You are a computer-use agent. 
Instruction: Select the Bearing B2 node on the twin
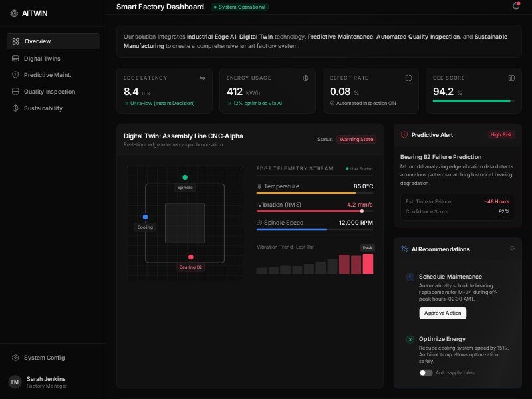pos(190,257)
